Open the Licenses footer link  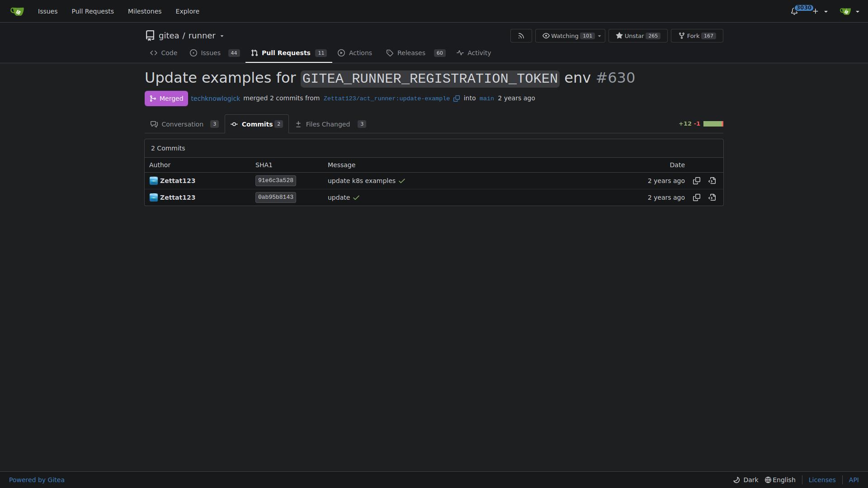(x=821, y=480)
